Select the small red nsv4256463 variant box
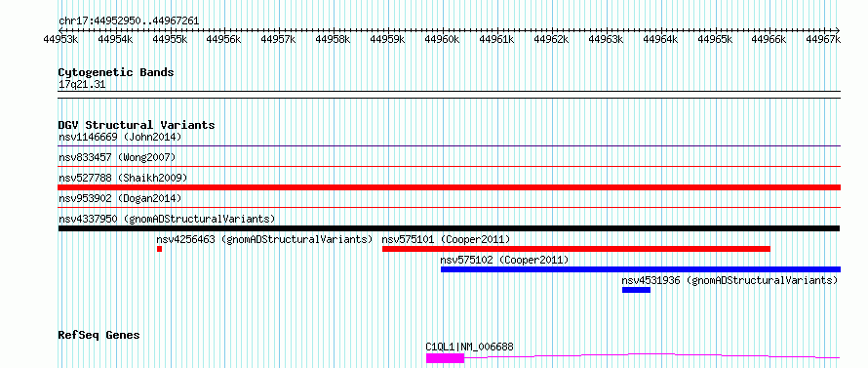 pyautogui.click(x=159, y=249)
